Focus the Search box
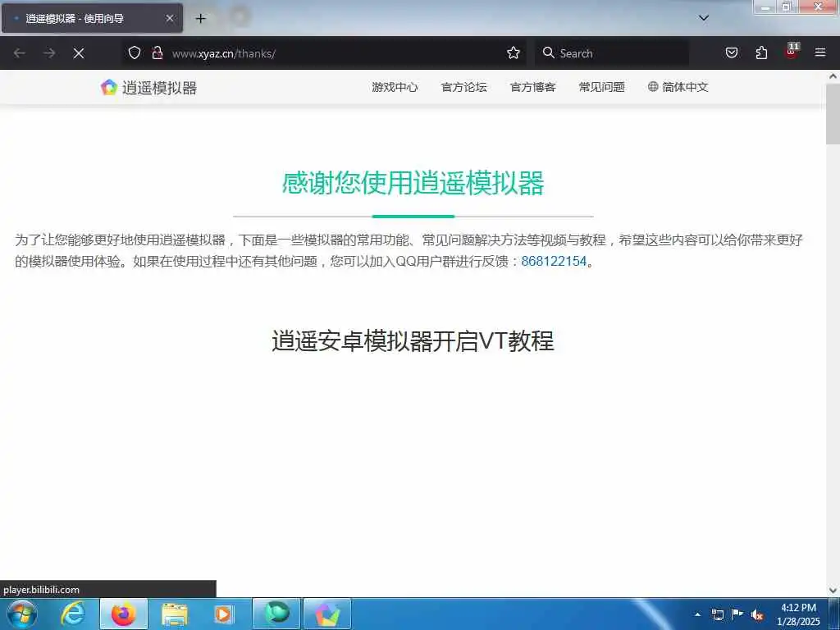This screenshot has width=840, height=630. [612, 53]
